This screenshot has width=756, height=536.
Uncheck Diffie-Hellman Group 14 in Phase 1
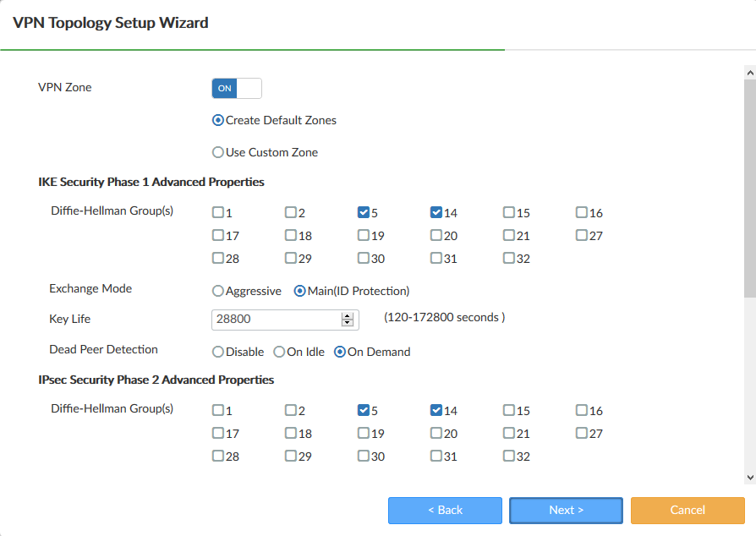435,212
